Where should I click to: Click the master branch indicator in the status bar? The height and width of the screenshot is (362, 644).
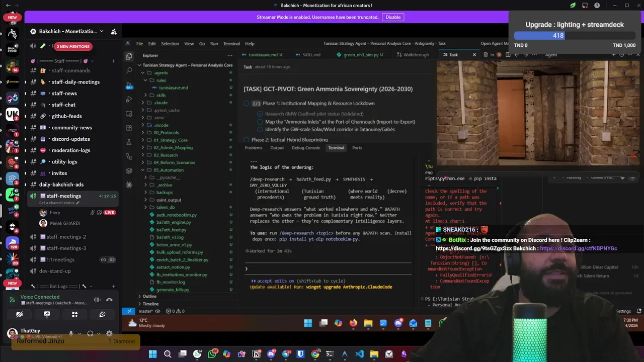pyautogui.click(x=146, y=311)
